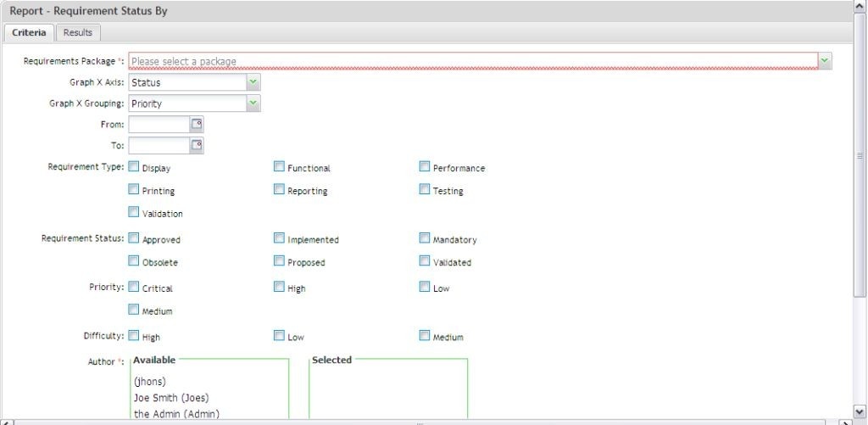This screenshot has width=868, height=425.
Task: Select the Testing requirement type checkbox
Action: pyautogui.click(x=425, y=190)
